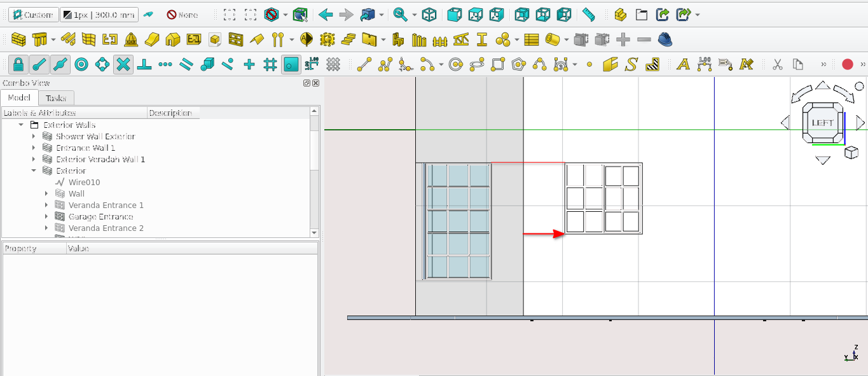Screen dimensions: 868x376
Task: Collapse the Exterior Walls group
Action: click(22, 125)
